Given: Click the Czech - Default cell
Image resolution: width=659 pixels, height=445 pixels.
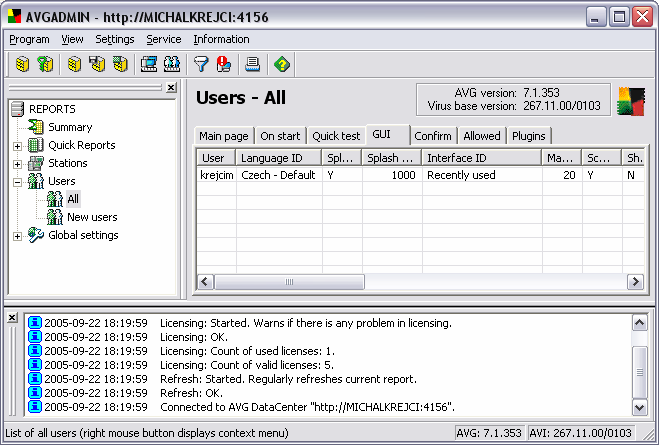Looking at the screenshot, I should tap(279, 175).
